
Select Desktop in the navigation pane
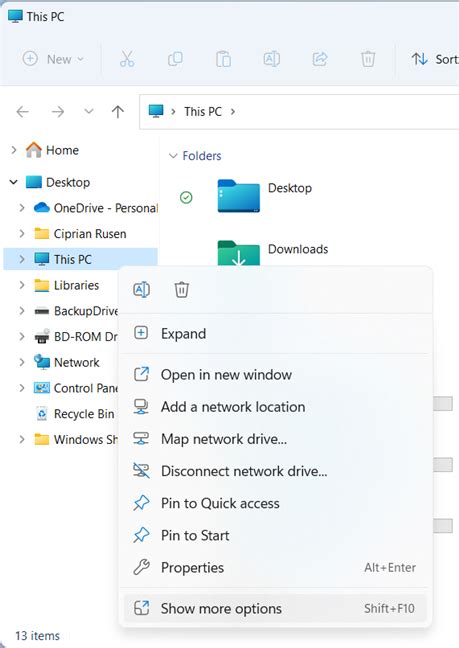pyautogui.click(x=58, y=182)
